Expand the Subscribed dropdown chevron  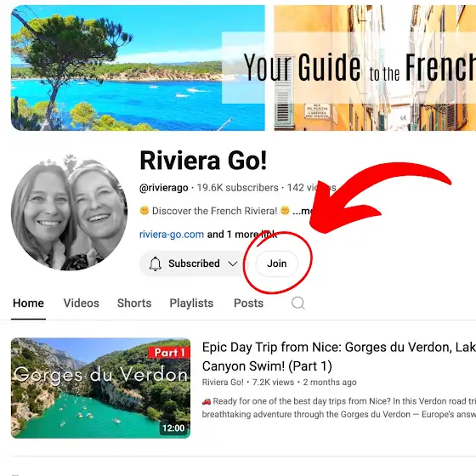(233, 263)
